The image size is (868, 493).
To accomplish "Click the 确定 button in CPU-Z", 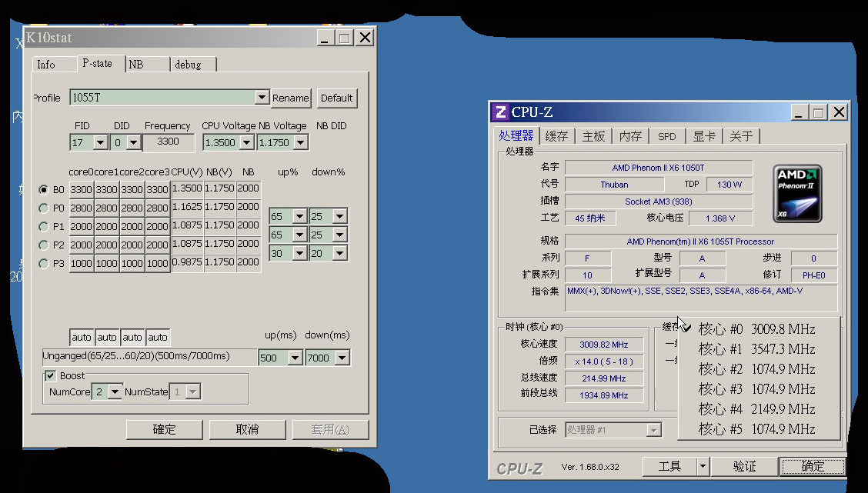I will point(812,466).
